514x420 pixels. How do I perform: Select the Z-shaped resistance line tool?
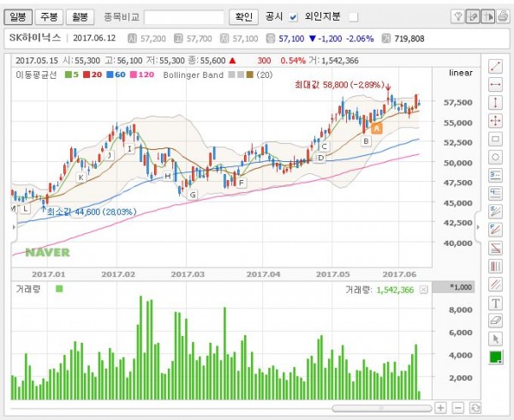coord(495,249)
